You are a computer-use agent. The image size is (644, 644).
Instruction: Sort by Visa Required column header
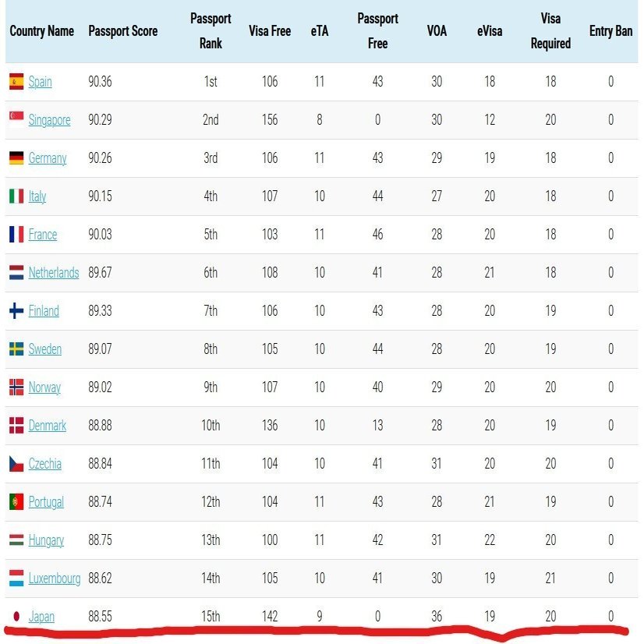(550, 31)
